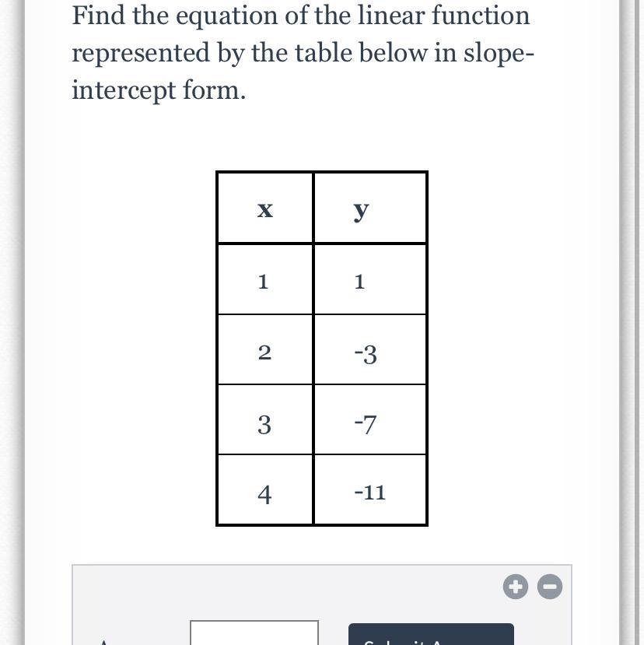Click the word "slope-" in the question
This screenshot has height=645, width=644.
(499, 54)
